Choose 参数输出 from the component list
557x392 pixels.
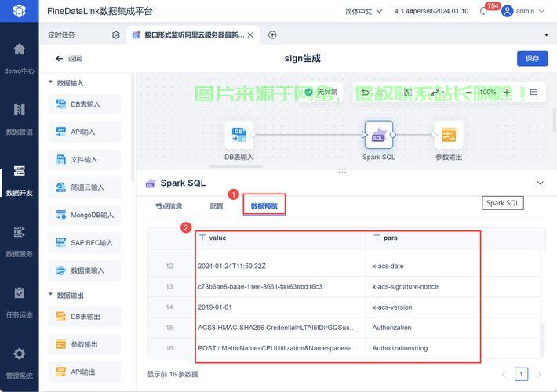pyautogui.click(x=85, y=344)
